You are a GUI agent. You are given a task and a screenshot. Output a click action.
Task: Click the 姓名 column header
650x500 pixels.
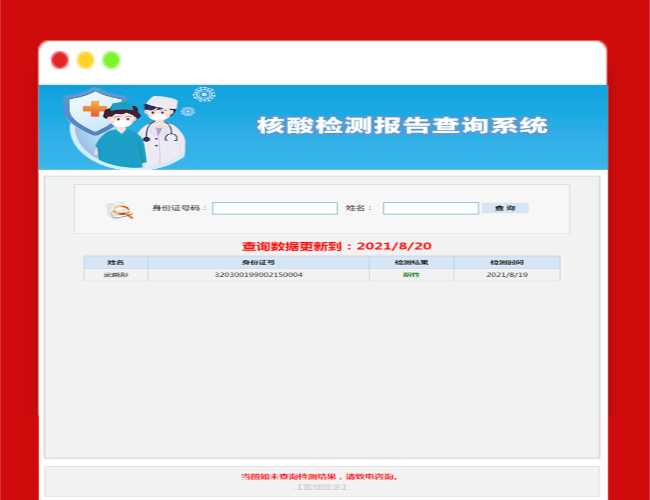(115, 262)
